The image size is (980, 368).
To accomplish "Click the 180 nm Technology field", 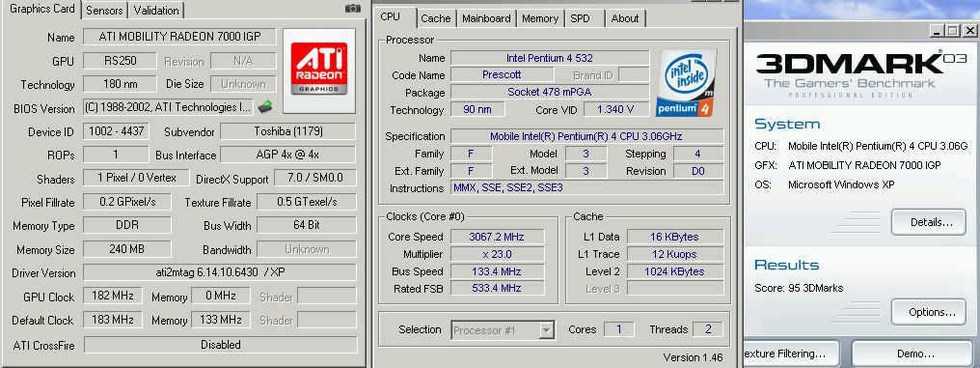I will point(119,84).
